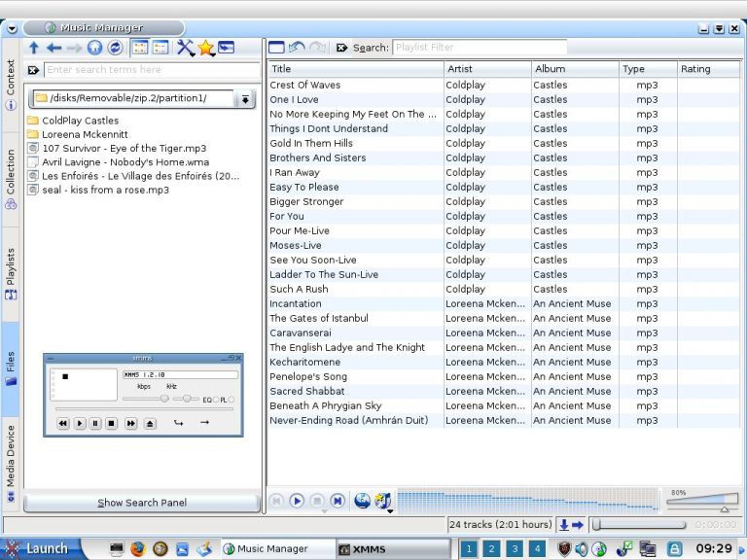The height and width of the screenshot is (560, 747).
Task: Click XMMS pause button
Action: pos(95,423)
